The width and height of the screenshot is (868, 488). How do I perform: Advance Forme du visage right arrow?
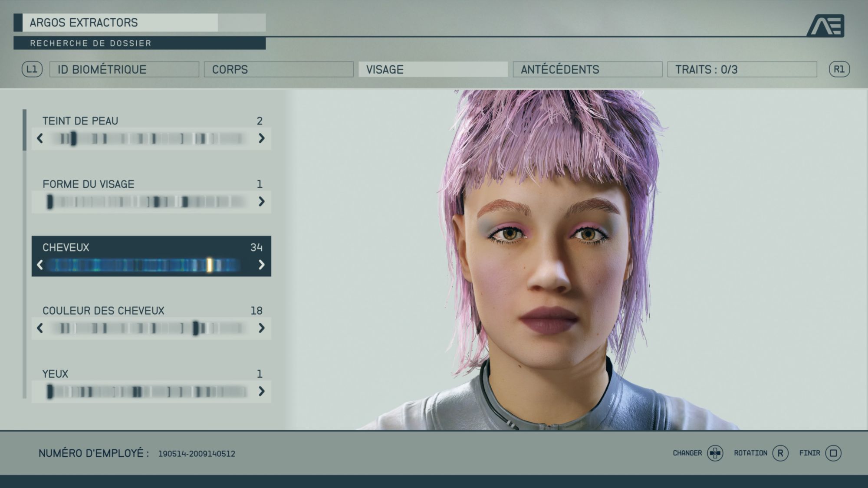click(261, 202)
